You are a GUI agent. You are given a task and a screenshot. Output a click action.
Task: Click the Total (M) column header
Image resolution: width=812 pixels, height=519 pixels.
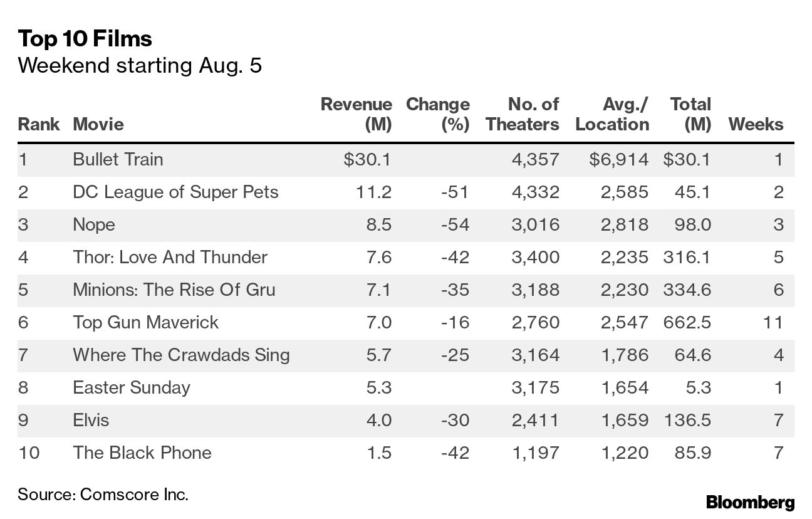[690, 114]
